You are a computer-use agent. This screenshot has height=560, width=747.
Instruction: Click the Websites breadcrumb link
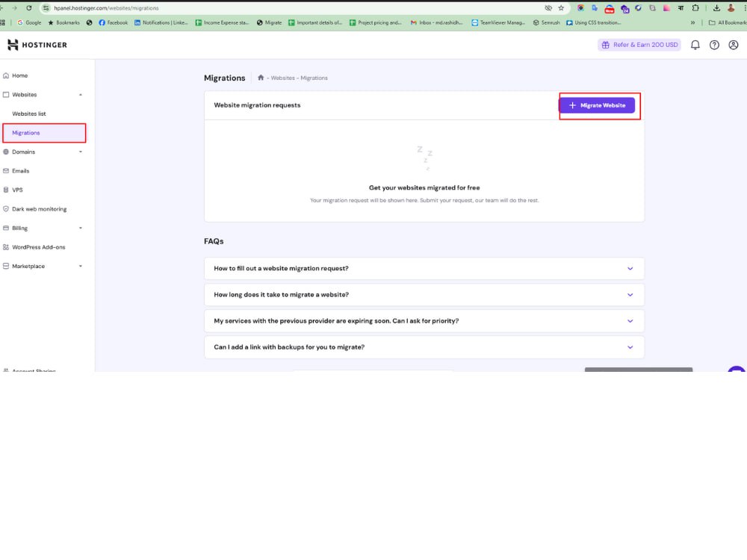(283, 78)
